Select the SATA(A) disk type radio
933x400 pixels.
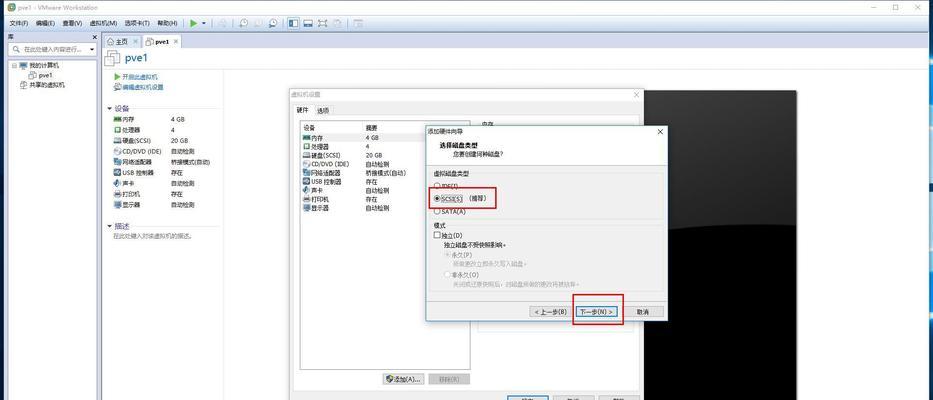437,211
